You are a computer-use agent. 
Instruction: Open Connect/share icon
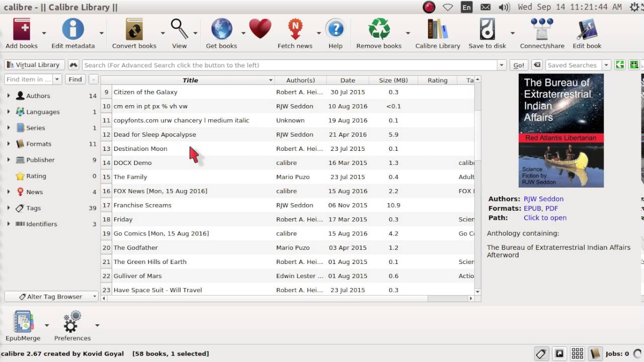coord(542,29)
